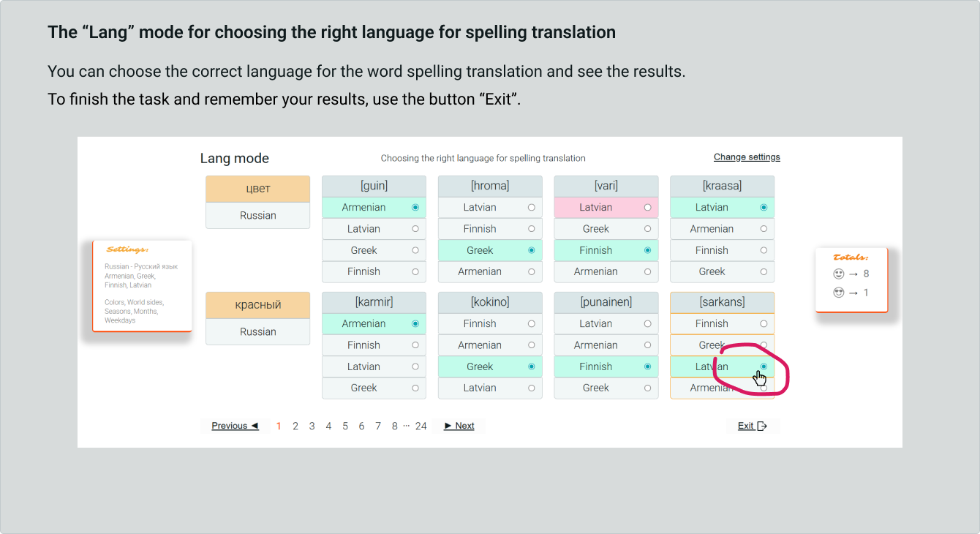This screenshot has height=534, width=980.
Task: Choose Finnish for [hroma]
Action: click(x=490, y=229)
